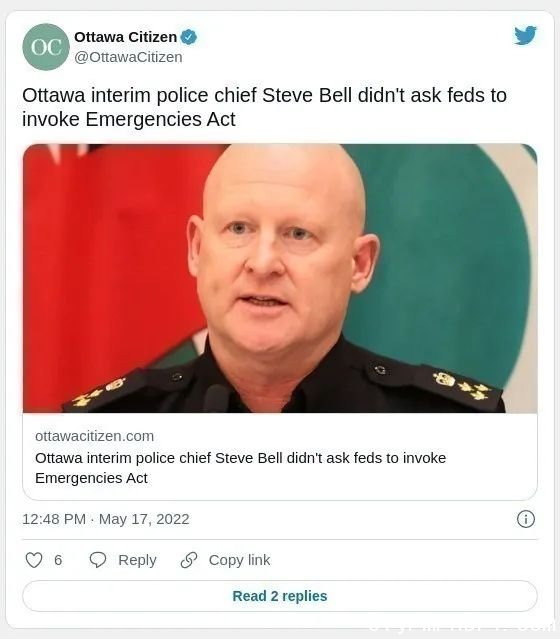Click the blue verified checkmark badge

coord(188,37)
